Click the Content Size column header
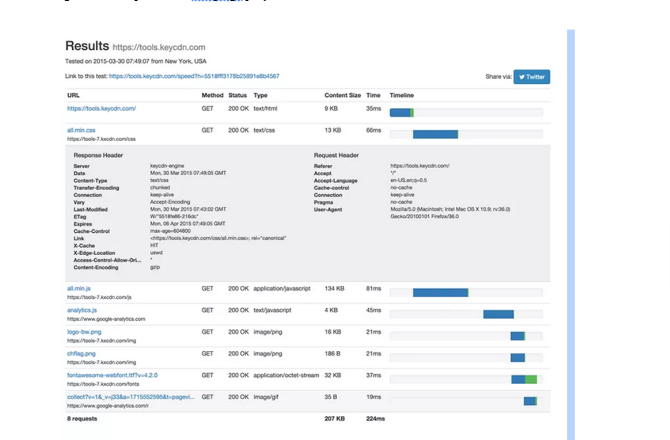This screenshot has height=440, width=670. click(x=343, y=95)
